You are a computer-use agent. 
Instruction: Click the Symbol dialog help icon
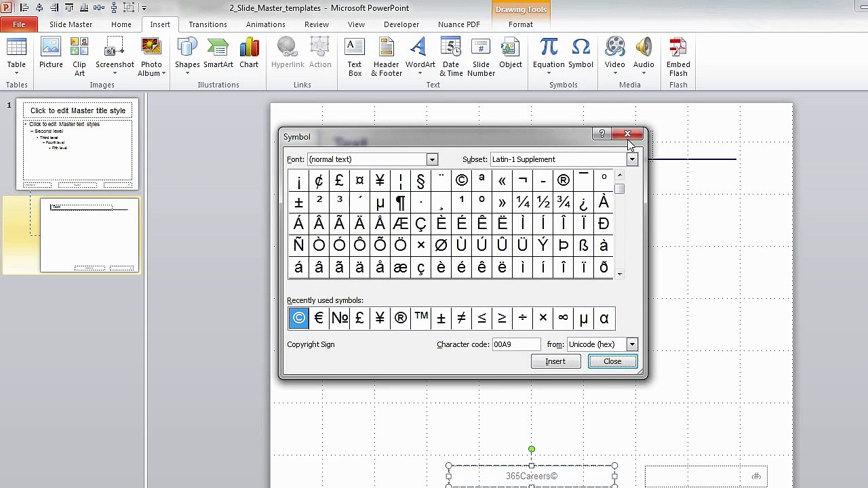(x=601, y=134)
